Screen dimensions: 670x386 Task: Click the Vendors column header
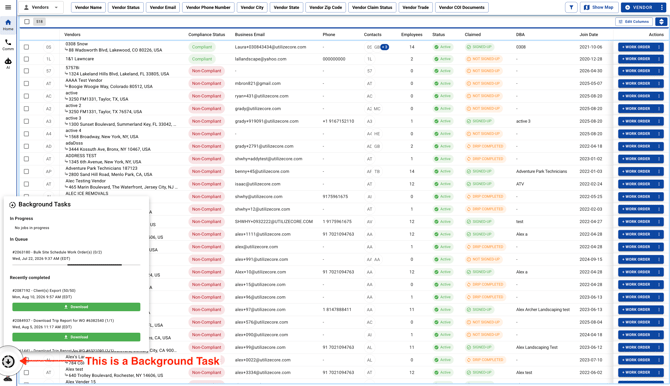(x=72, y=35)
